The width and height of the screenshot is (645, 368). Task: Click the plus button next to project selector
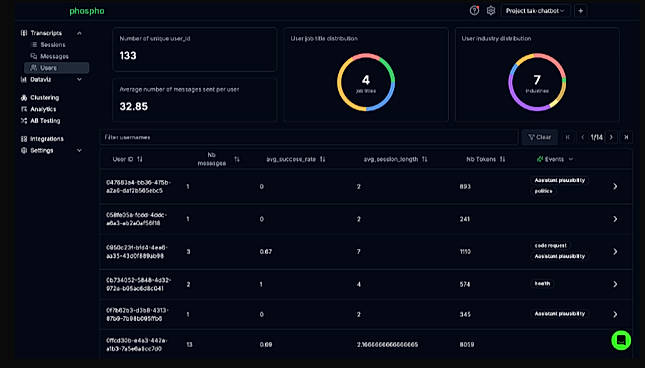[x=580, y=11]
